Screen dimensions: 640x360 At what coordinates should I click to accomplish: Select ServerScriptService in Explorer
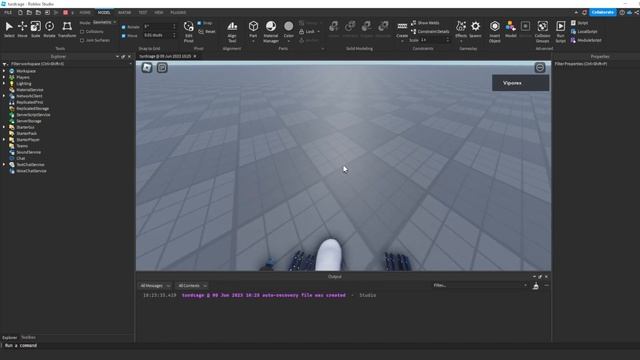(x=33, y=115)
